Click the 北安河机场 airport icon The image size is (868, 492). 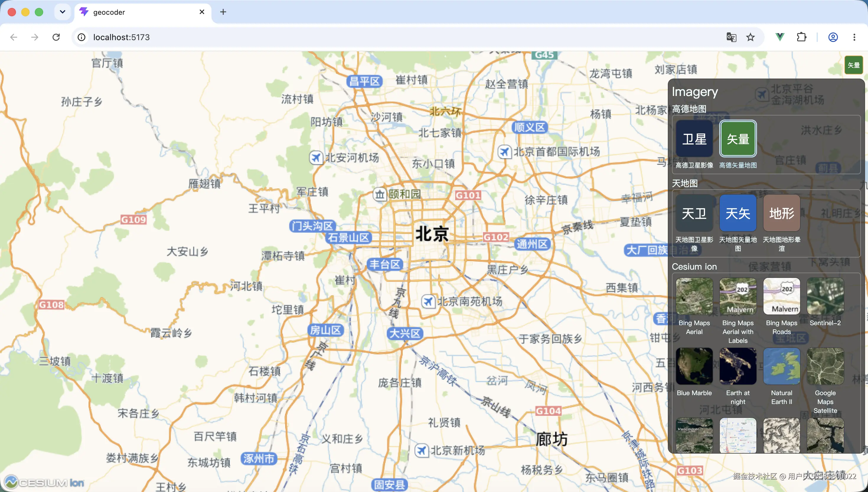click(316, 157)
